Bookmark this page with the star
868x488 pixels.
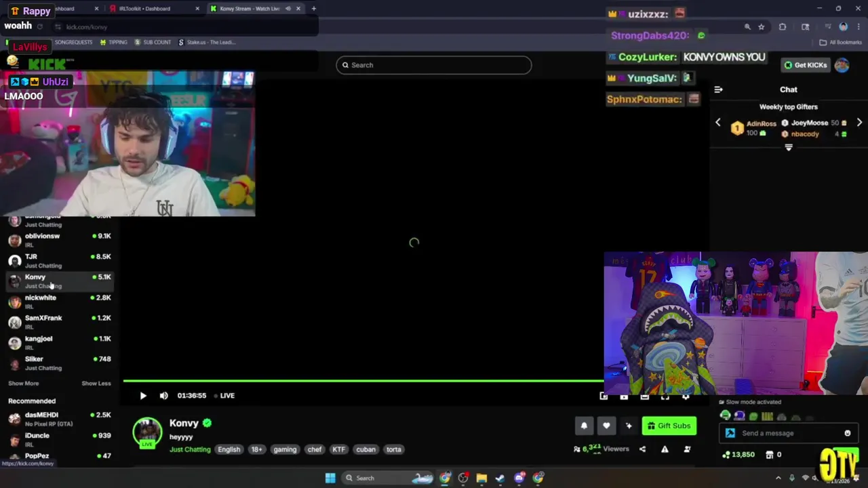pyautogui.click(x=762, y=27)
